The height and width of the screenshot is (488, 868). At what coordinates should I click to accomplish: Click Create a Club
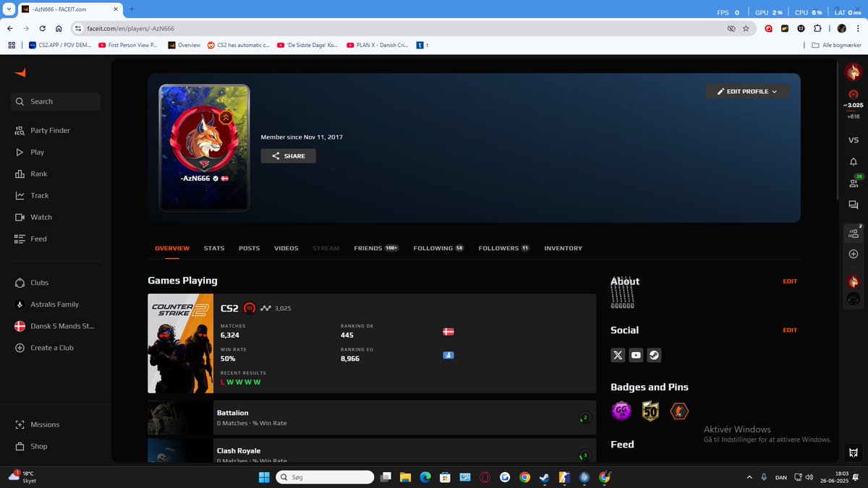point(43,348)
